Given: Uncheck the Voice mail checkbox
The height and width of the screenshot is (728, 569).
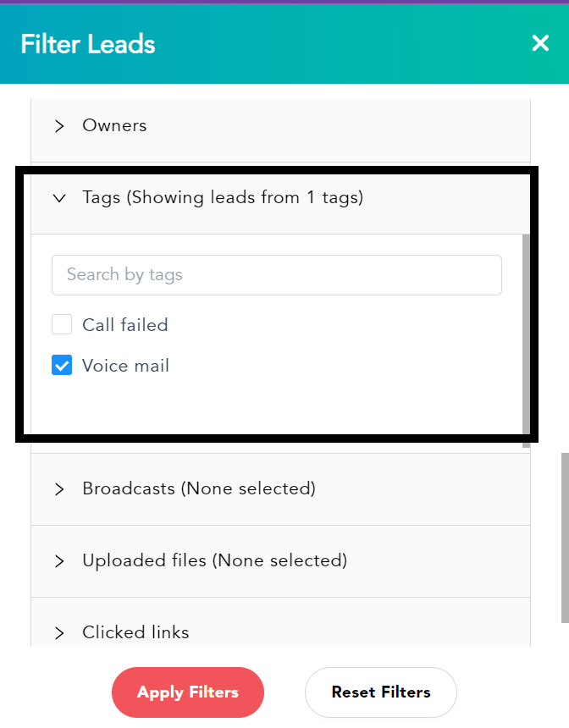Looking at the screenshot, I should (x=62, y=365).
